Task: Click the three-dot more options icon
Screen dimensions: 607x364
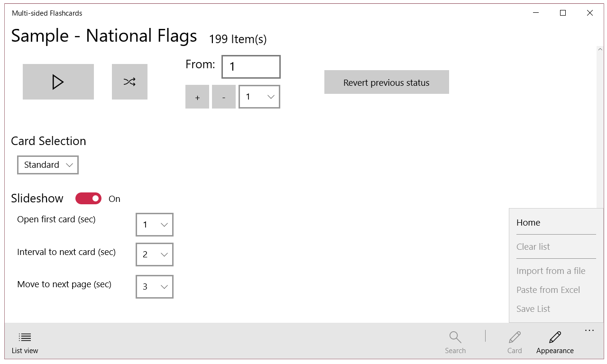Action: tap(589, 331)
